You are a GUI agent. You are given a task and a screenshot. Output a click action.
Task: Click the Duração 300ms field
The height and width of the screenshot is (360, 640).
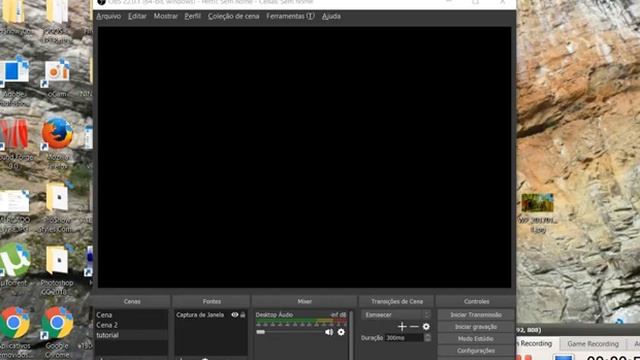coord(404,338)
